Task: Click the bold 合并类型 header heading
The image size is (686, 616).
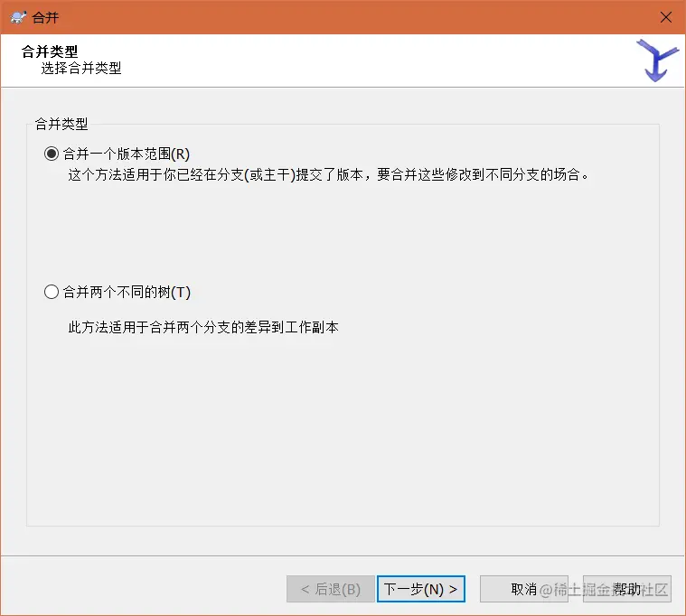Action: pos(50,51)
